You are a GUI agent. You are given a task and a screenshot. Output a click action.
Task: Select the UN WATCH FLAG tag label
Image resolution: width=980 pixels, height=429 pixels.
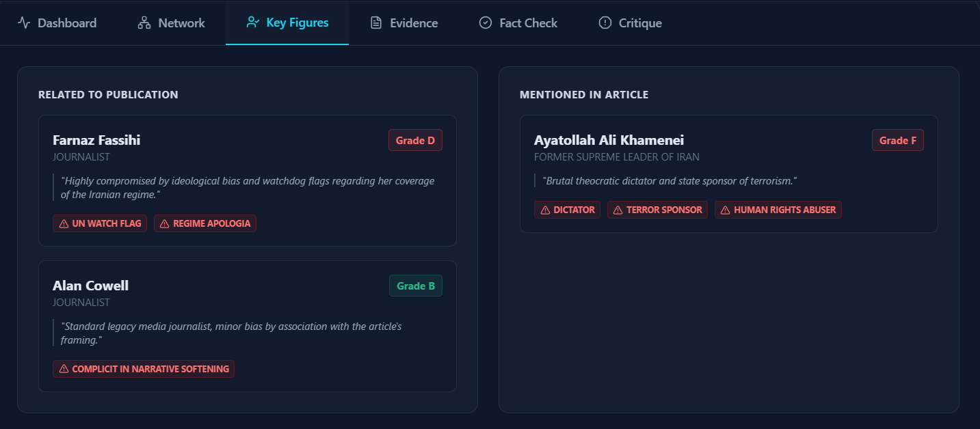tap(107, 223)
